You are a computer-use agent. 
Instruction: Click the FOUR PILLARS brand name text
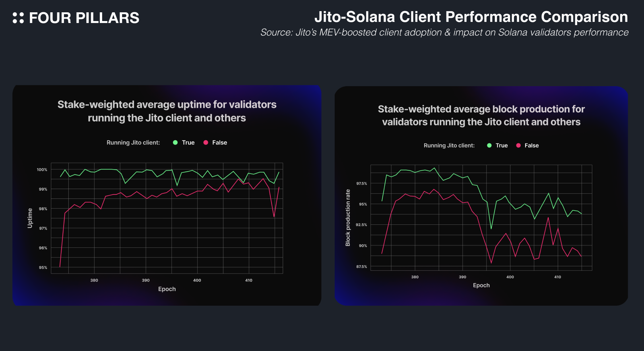84,18
